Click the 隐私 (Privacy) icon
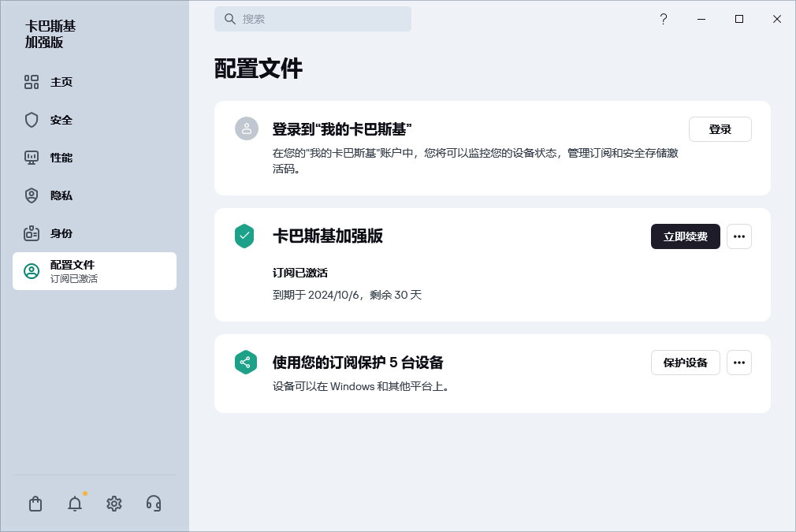This screenshot has height=532, width=796. coord(32,195)
